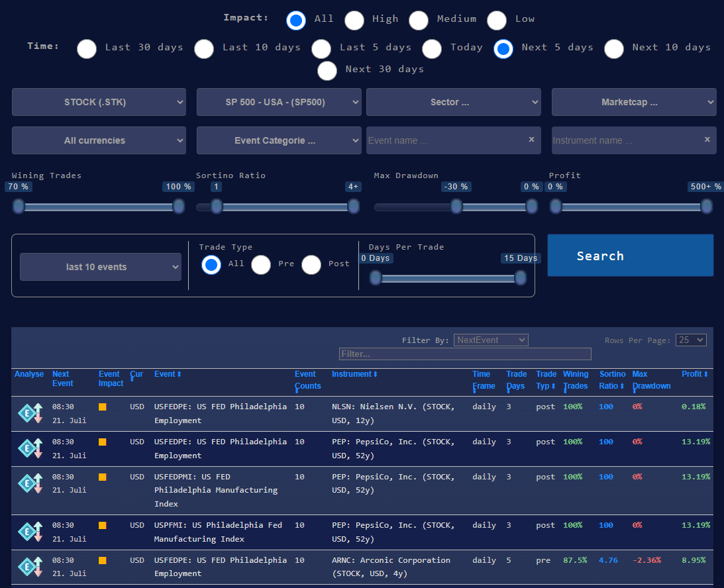Expand the Marketcap dropdown
The width and height of the screenshot is (724, 588).
click(x=634, y=102)
